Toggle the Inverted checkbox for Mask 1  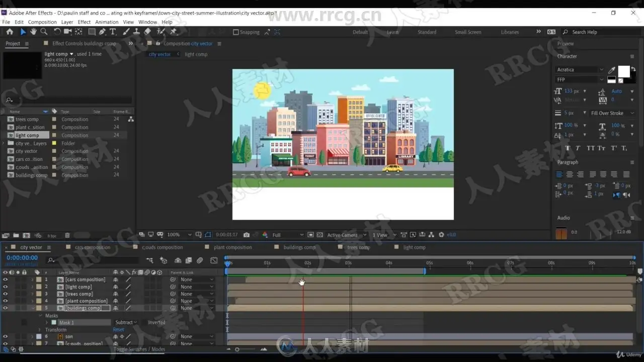[x=143, y=323]
